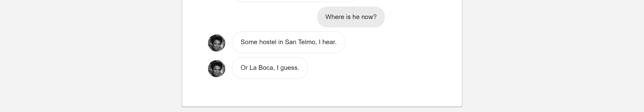Select the "Where is he now?" message bubble

coord(351,17)
